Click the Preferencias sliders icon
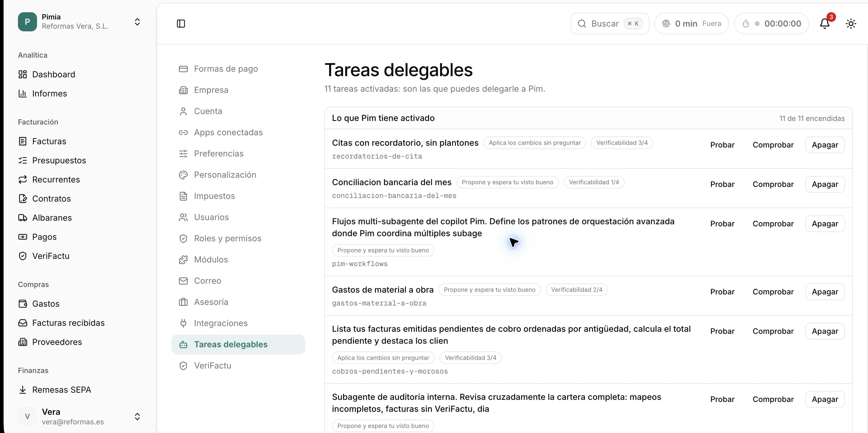Image resolution: width=868 pixels, height=433 pixels. click(x=183, y=154)
